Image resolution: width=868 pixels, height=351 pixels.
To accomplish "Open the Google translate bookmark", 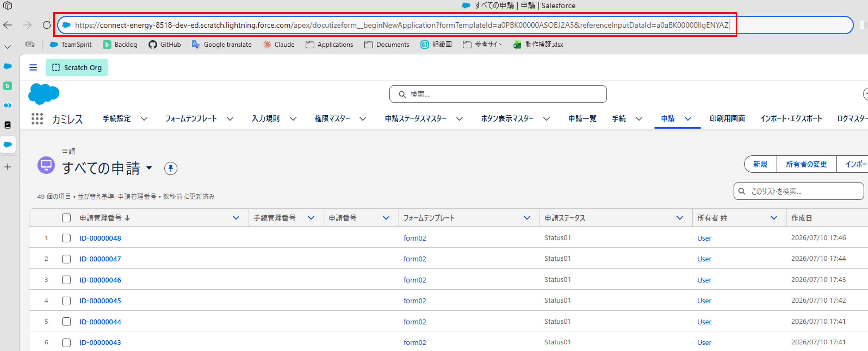I will click(x=222, y=44).
